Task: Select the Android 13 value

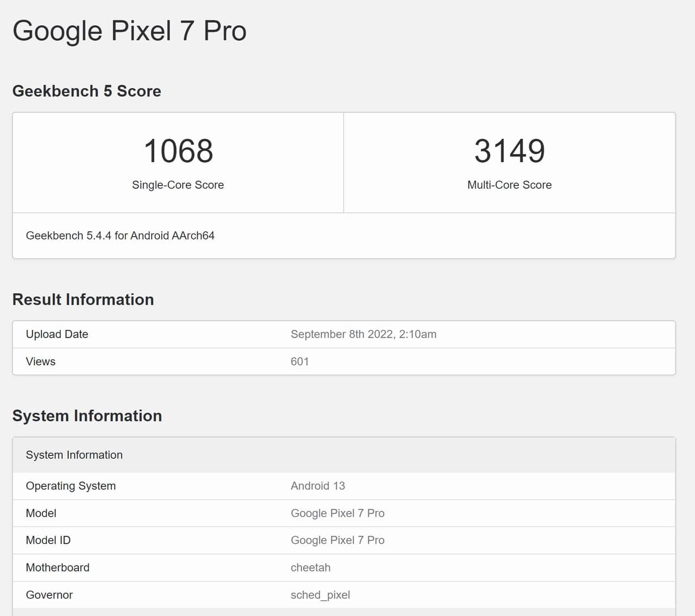Action: 318,486
